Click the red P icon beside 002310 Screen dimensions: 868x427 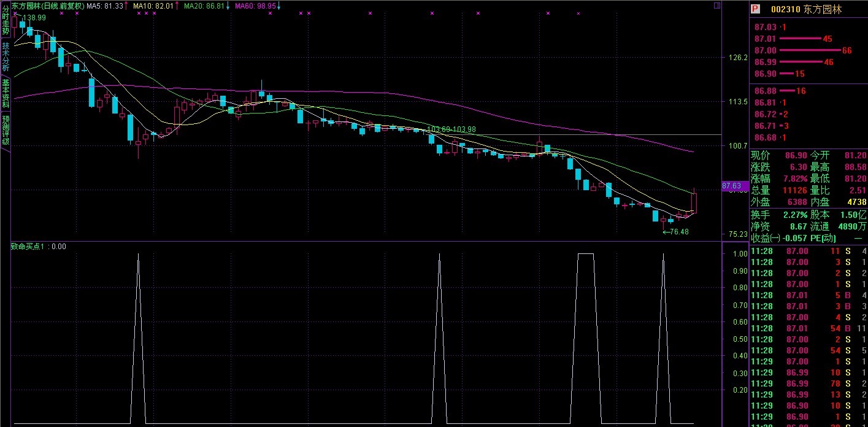(756, 9)
